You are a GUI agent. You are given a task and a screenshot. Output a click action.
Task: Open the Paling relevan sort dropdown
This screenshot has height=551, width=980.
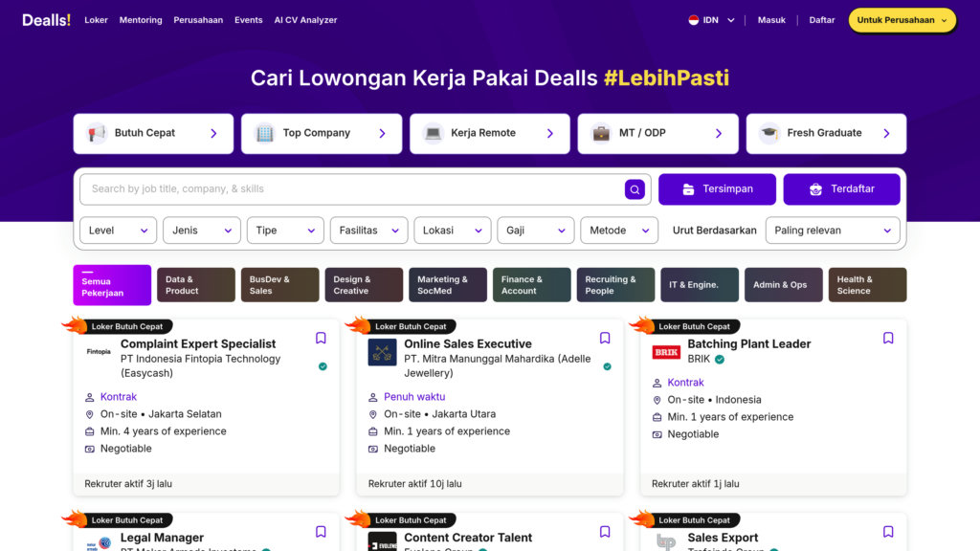pyautogui.click(x=834, y=231)
